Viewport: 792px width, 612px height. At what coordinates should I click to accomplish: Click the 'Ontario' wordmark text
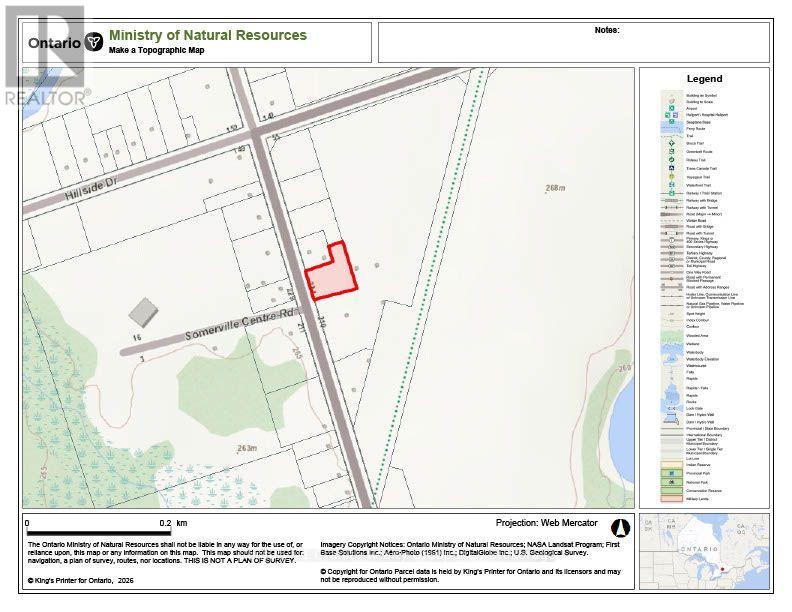pyautogui.click(x=55, y=43)
